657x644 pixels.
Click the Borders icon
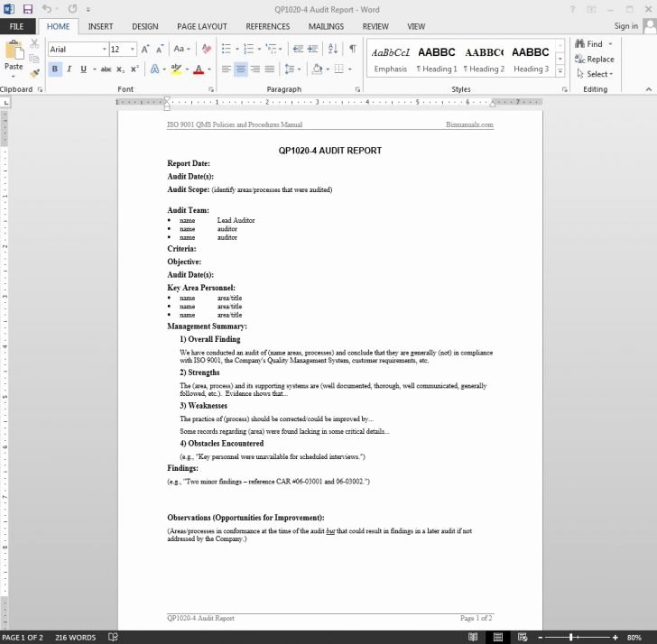coord(339,69)
